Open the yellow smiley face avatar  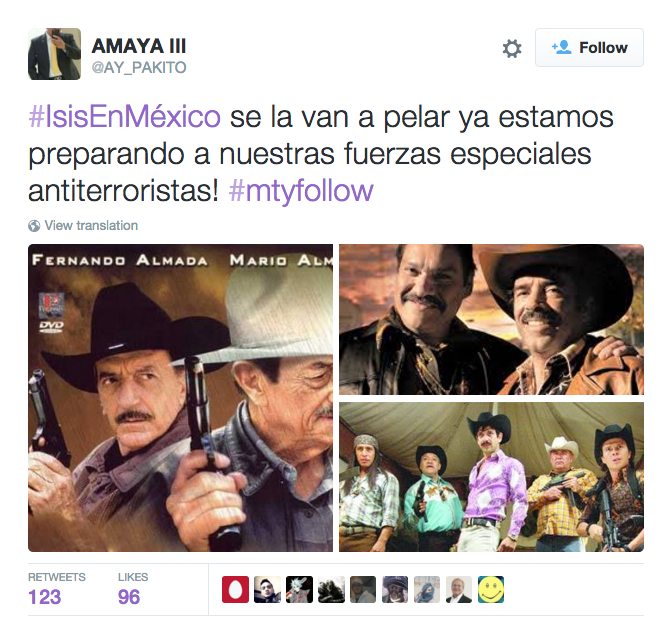pyautogui.click(x=491, y=589)
